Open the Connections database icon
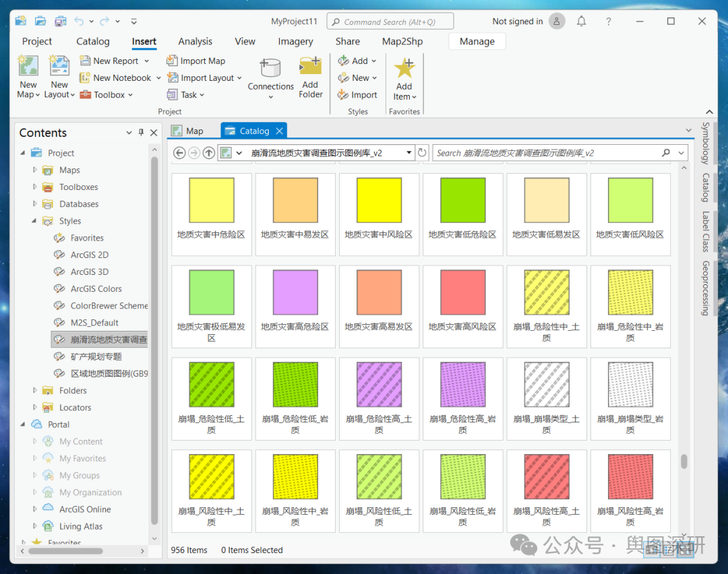This screenshot has height=574, width=728. [x=270, y=68]
